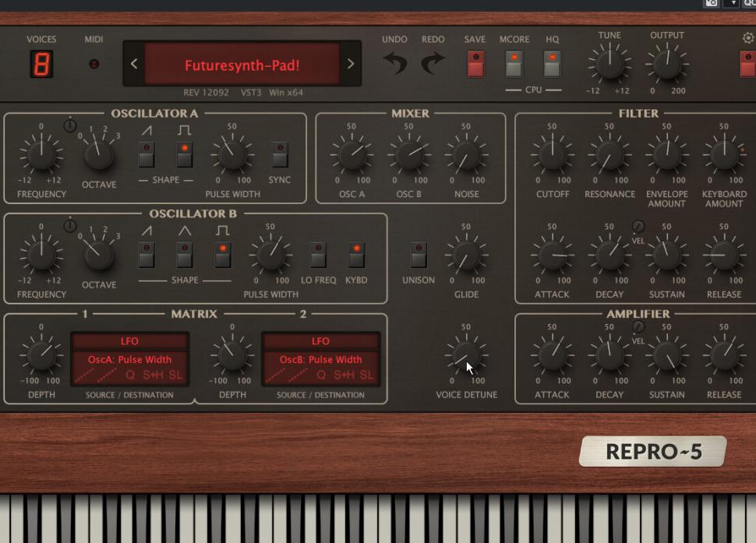This screenshot has width=756, height=543.
Task: Click the VOICES number display
Action: (41, 64)
